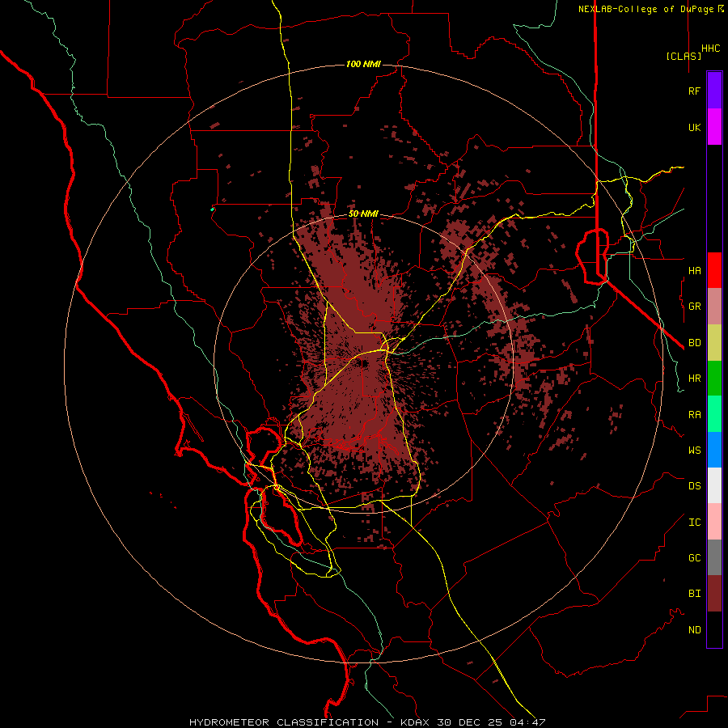The image size is (728, 728).
Task: Pick the mint green RA swatch
Action: point(714,414)
